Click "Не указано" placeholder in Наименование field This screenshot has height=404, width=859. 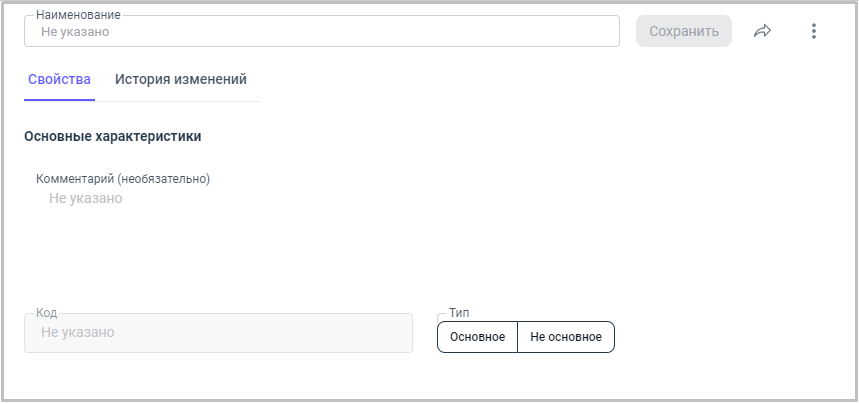coord(75,32)
